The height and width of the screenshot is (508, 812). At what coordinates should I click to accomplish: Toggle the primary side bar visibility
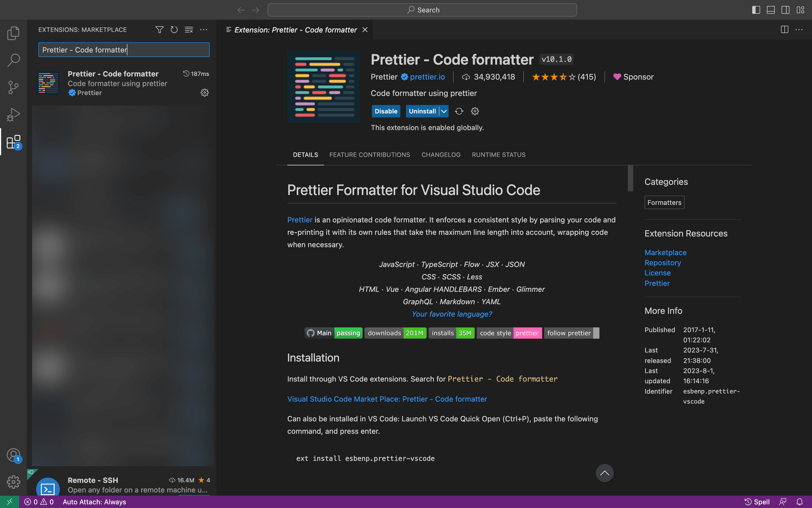[x=756, y=10]
